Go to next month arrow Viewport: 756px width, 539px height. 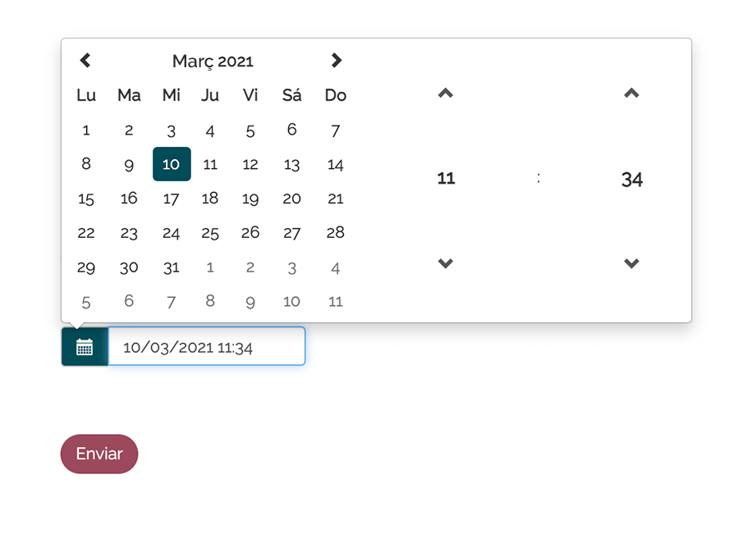click(x=336, y=61)
